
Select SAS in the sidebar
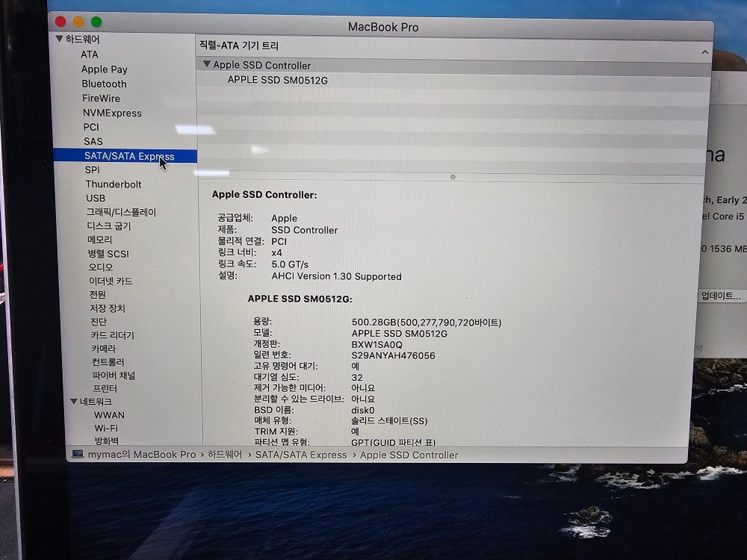coord(93,141)
